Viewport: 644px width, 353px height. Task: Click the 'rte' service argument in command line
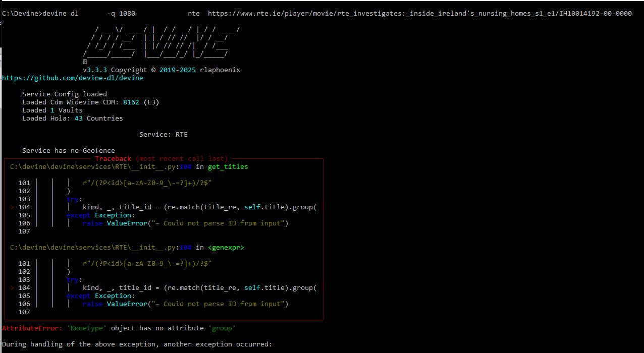point(194,14)
